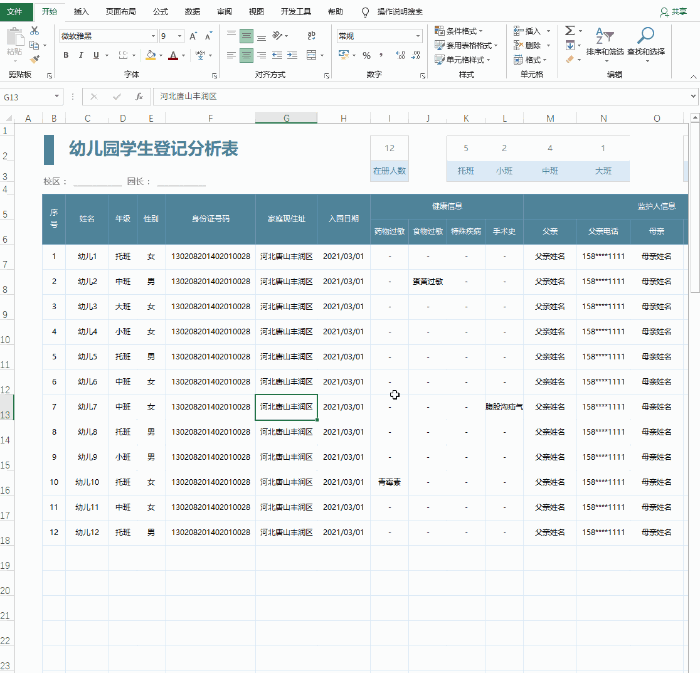Toggle bottom align
The width and height of the screenshot is (700, 673).
262,35
